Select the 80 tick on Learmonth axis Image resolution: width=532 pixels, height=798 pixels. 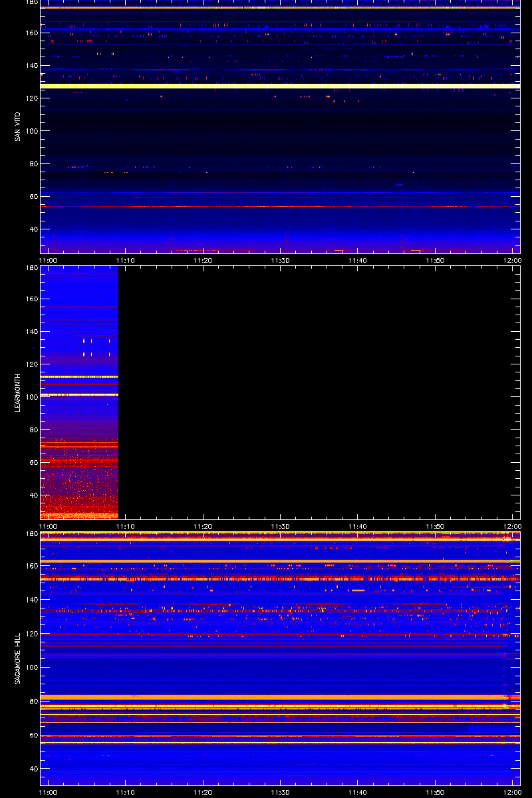[x=33, y=430]
